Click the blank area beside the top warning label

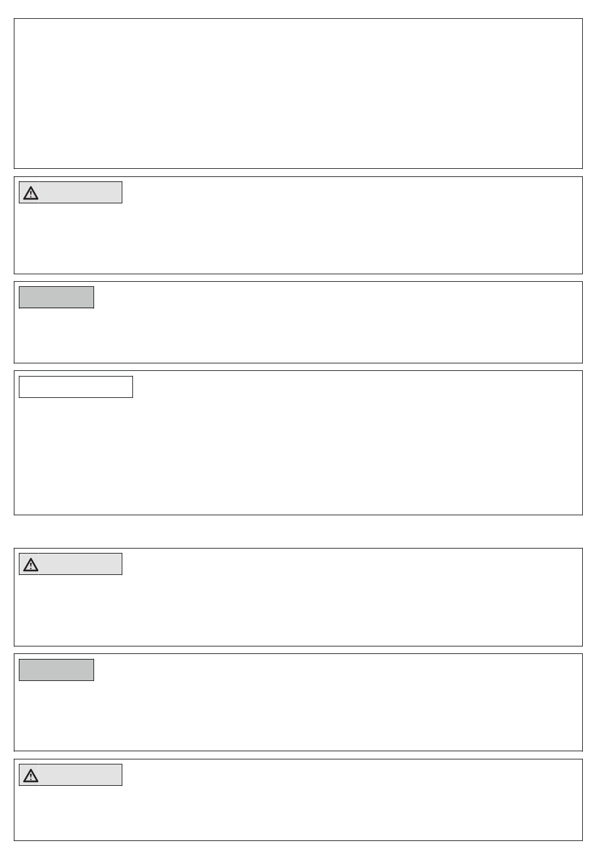(351, 193)
